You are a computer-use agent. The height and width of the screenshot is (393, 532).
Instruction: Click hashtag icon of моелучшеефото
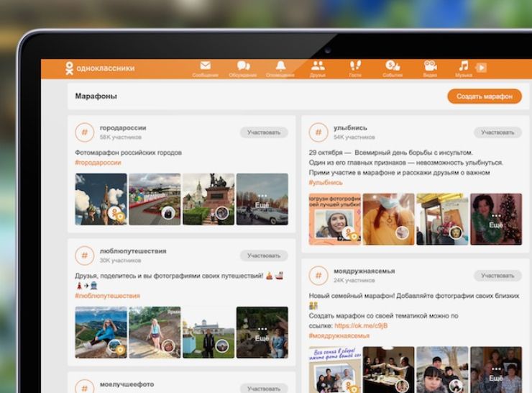(85, 387)
